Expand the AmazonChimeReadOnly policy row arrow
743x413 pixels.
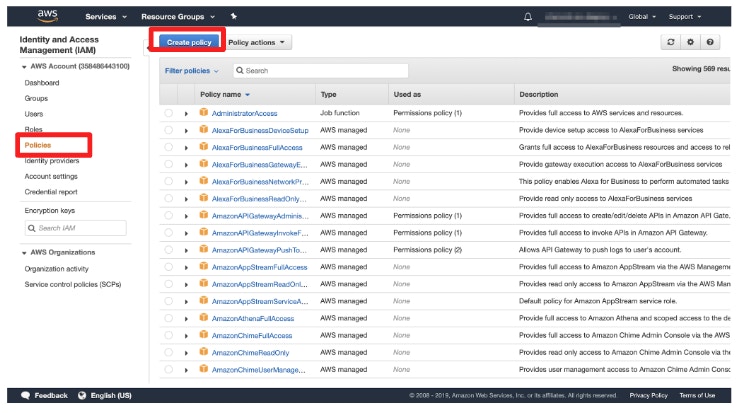[186, 352]
